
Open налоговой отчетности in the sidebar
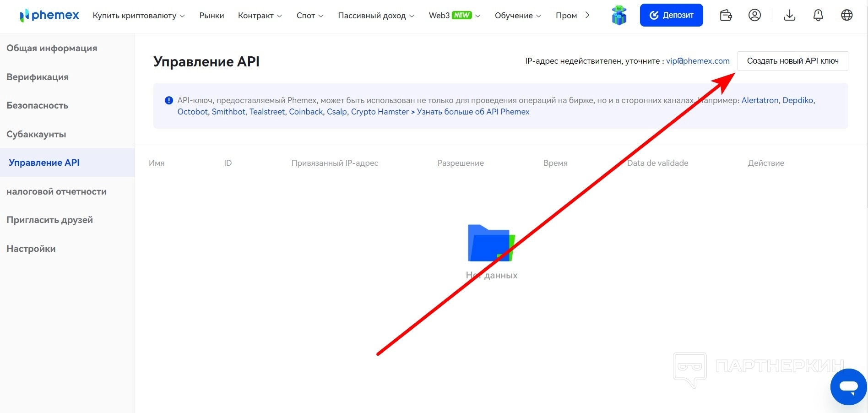pos(56,191)
